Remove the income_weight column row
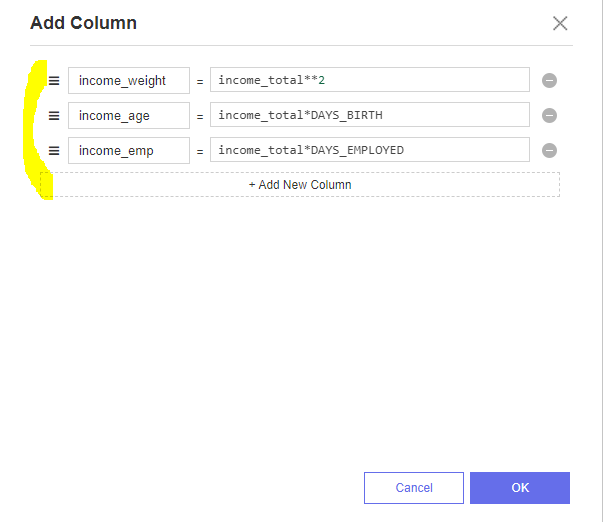 [x=549, y=80]
